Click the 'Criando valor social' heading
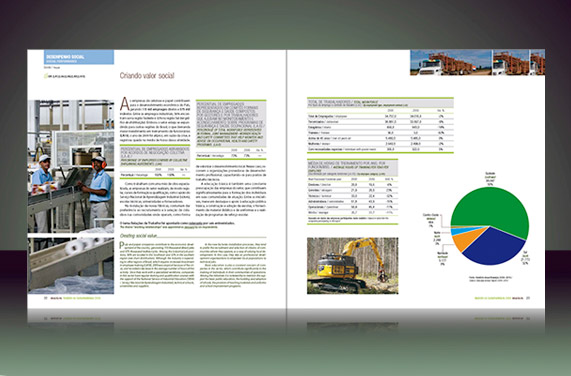 tap(147, 76)
